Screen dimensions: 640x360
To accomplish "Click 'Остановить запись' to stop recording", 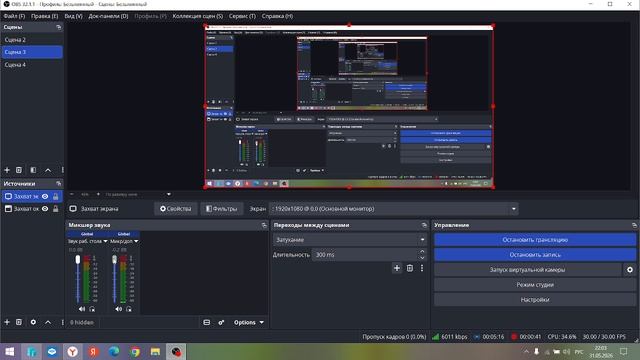I will point(535,255).
